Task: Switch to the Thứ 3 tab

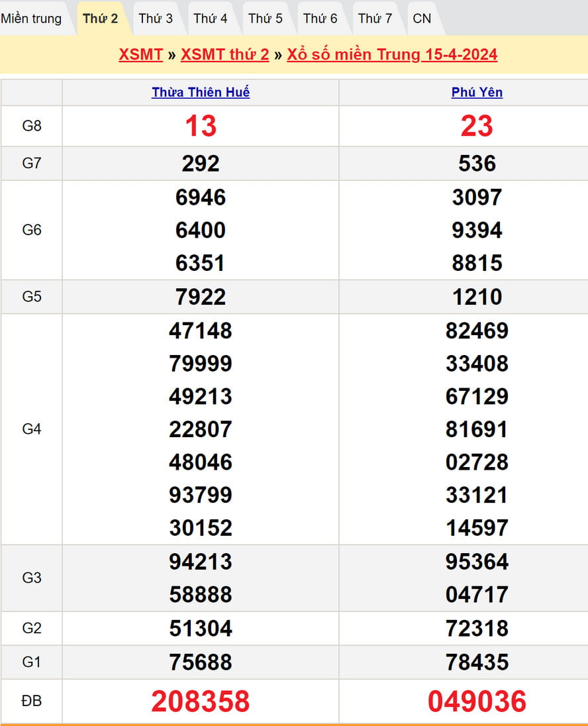Action: (156, 19)
